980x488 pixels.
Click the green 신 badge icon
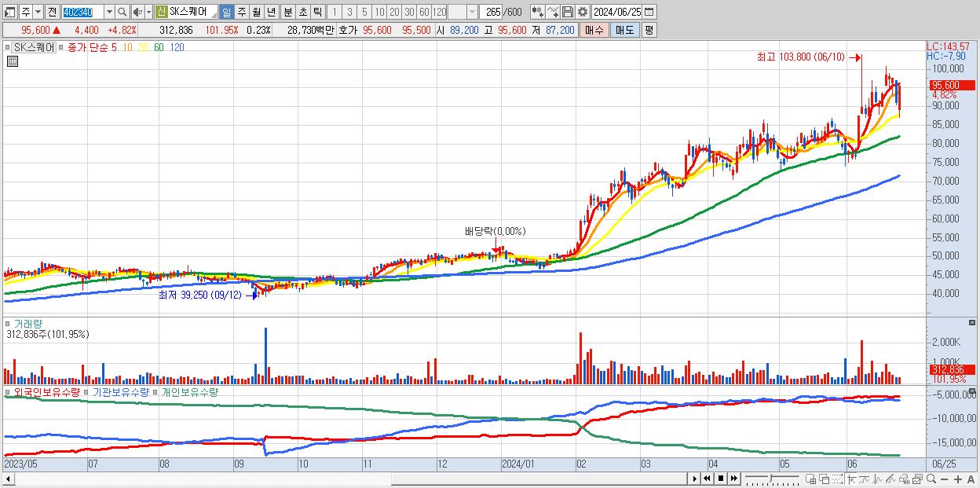[x=161, y=12]
